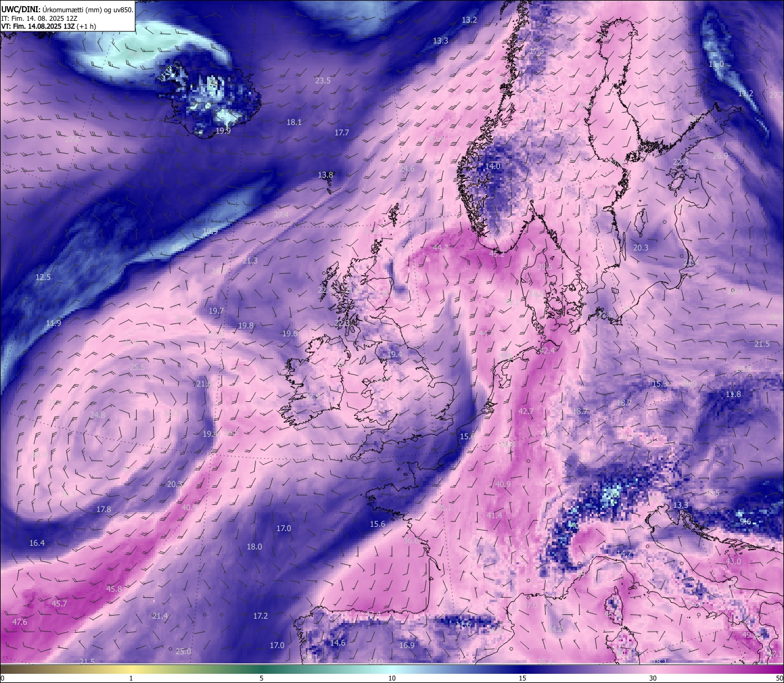This screenshot has height=683, width=784.
Task: Click the 45.8 value on the map
Action: coord(114,589)
